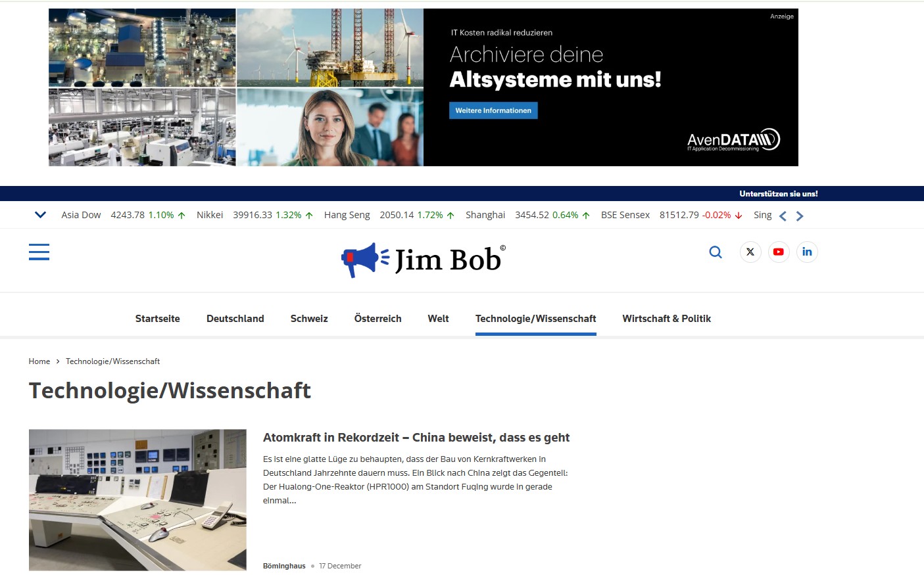Expand the stock ticker chevron
The image size is (924, 575).
pyautogui.click(x=40, y=215)
